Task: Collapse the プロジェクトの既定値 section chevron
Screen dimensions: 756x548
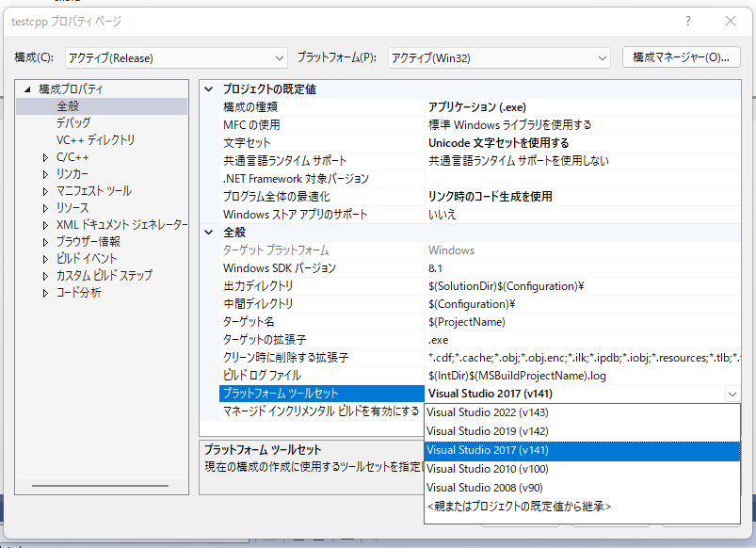Action: coord(209,89)
